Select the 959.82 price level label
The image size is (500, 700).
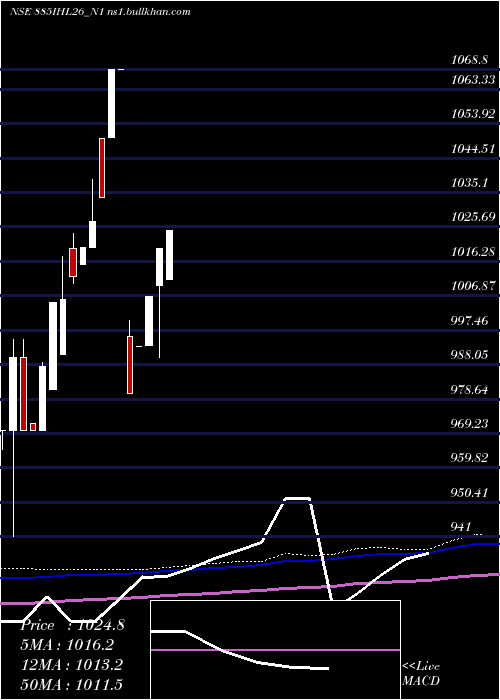click(x=469, y=458)
